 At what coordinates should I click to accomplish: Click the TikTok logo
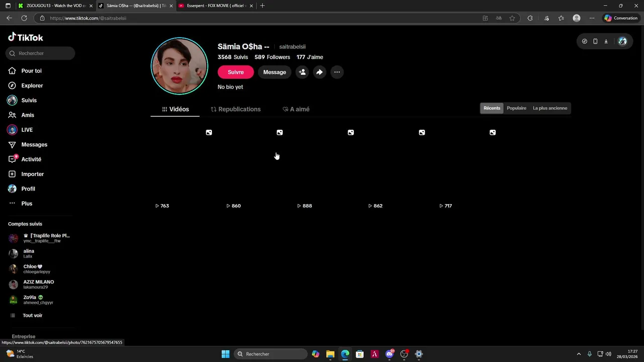26,37
